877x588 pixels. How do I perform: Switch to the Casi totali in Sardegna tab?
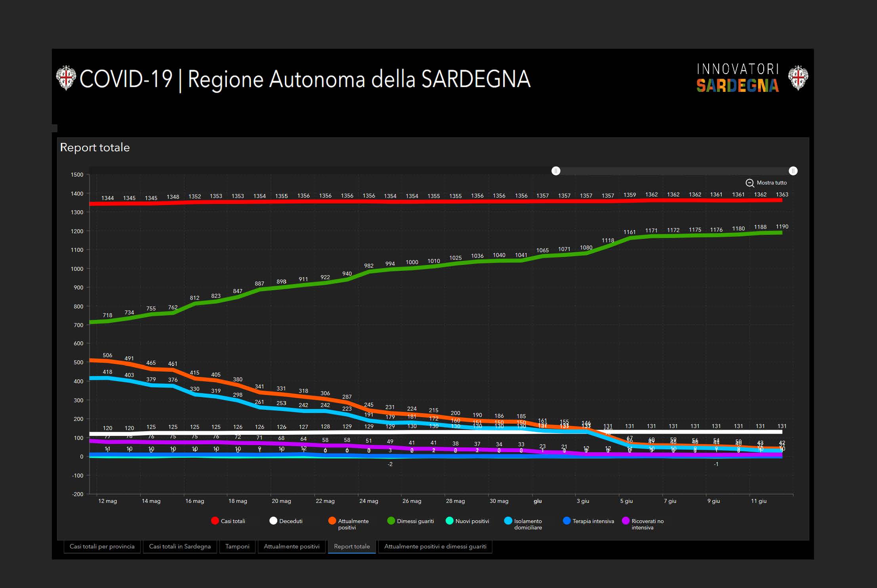(180, 546)
